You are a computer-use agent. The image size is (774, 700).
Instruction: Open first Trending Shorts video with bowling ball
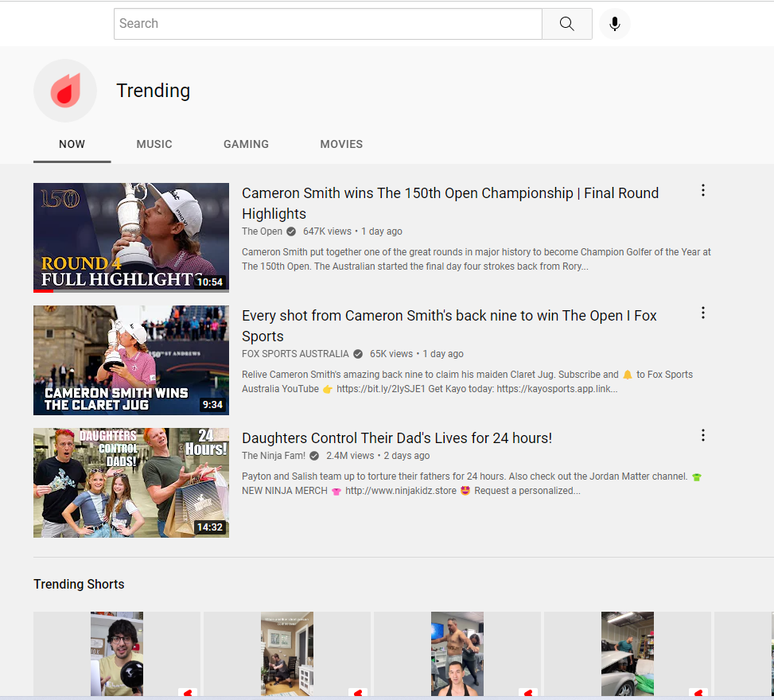117,654
